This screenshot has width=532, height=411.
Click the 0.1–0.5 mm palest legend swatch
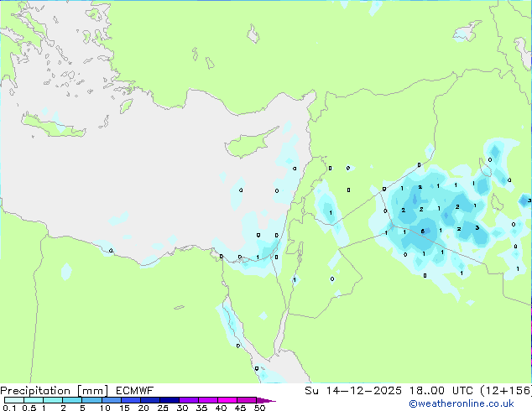(14, 400)
